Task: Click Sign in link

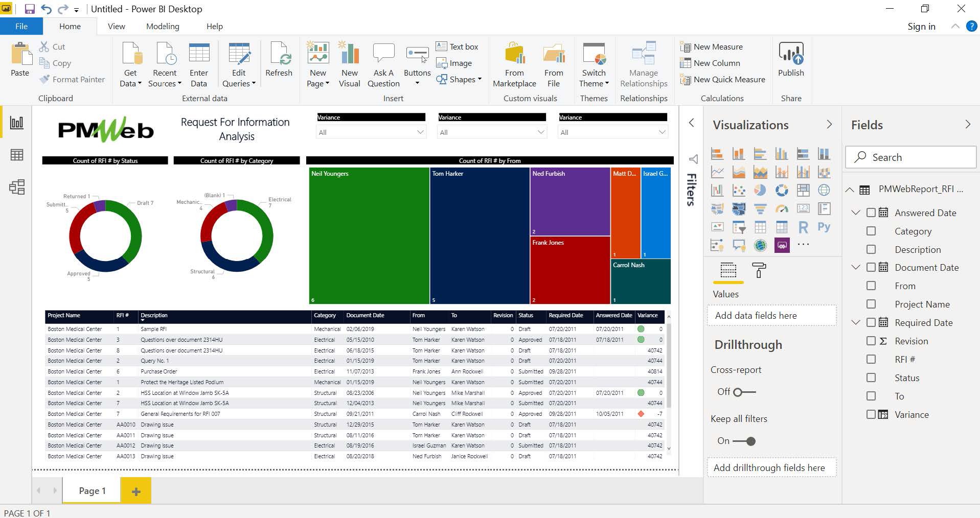Action: pyautogui.click(x=921, y=27)
